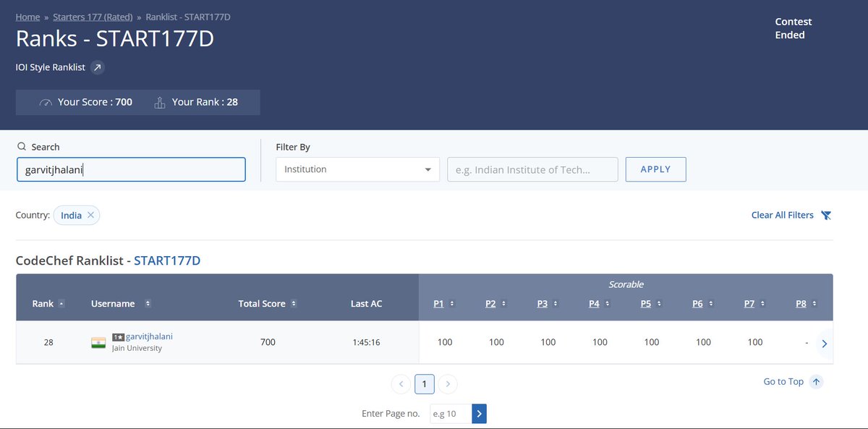
Task: Sort by P2 score arrows
Action: point(503,304)
